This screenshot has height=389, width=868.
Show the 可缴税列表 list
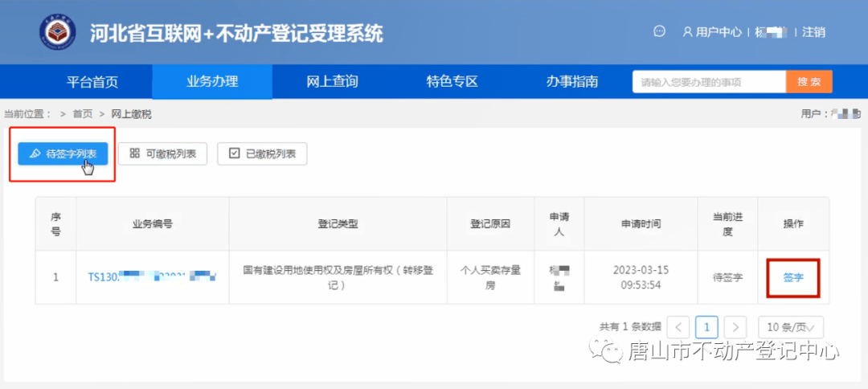163,154
